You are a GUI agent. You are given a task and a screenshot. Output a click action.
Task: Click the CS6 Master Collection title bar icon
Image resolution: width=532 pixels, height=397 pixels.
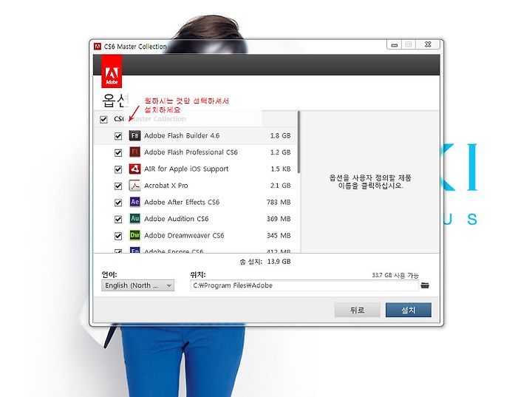click(x=98, y=46)
